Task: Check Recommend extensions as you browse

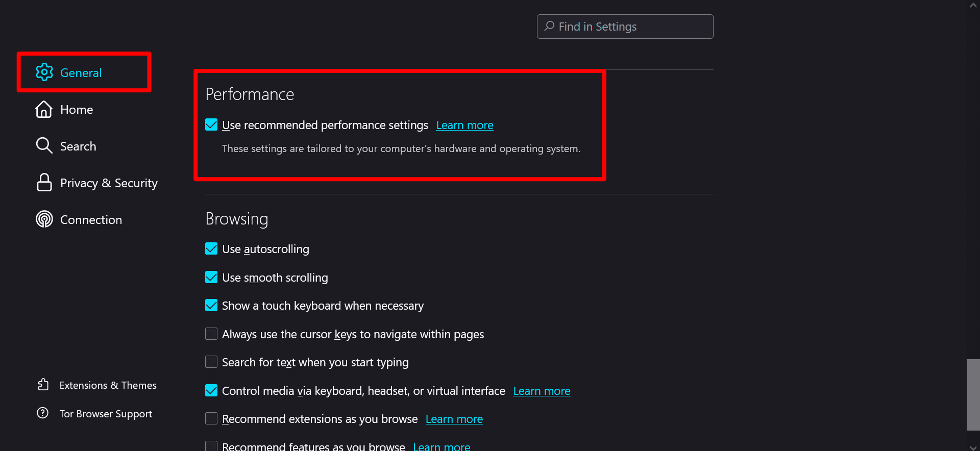Action: 211,419
